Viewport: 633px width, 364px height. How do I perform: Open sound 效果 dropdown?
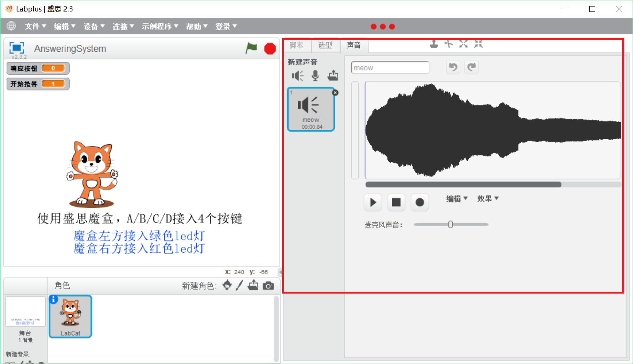(488, 199)
